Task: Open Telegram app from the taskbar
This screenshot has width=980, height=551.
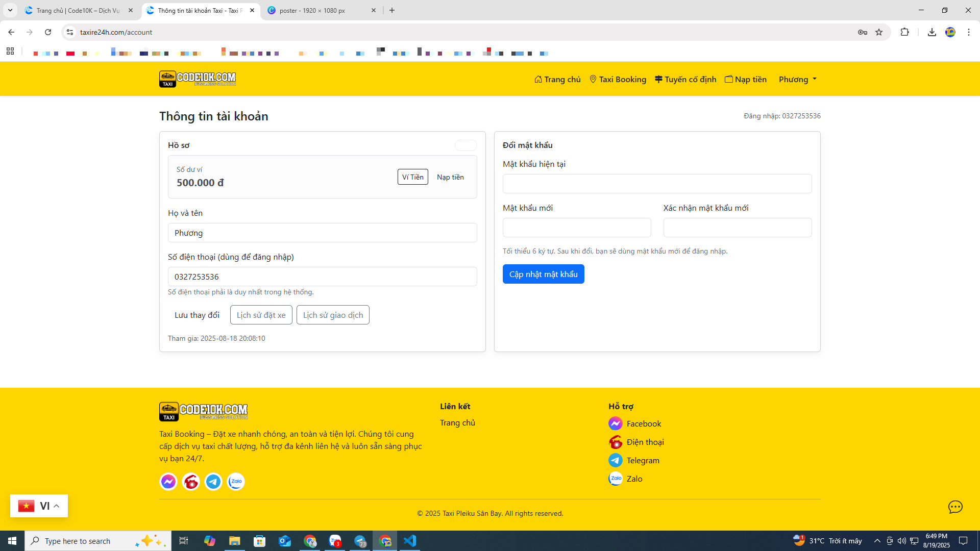Action: [360, 541]
